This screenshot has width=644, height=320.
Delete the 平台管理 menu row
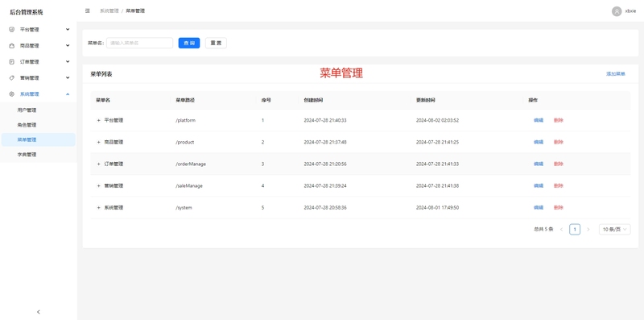coord(559,121)
